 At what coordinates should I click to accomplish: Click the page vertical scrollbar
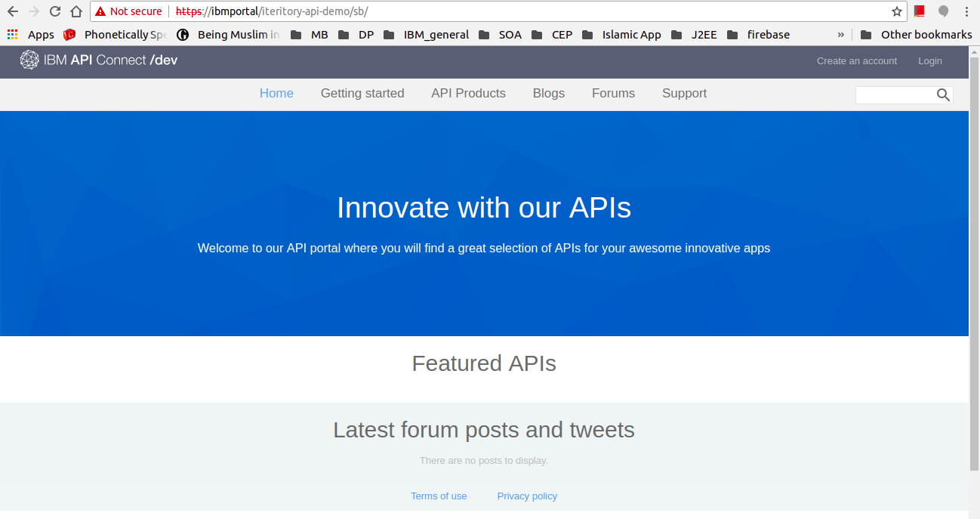(x=974, y=264)
